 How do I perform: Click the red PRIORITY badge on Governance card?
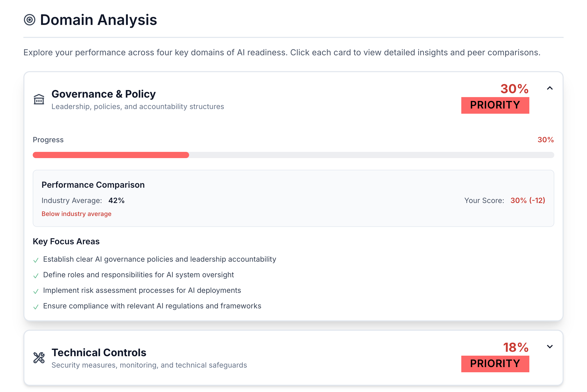point(495,105)
